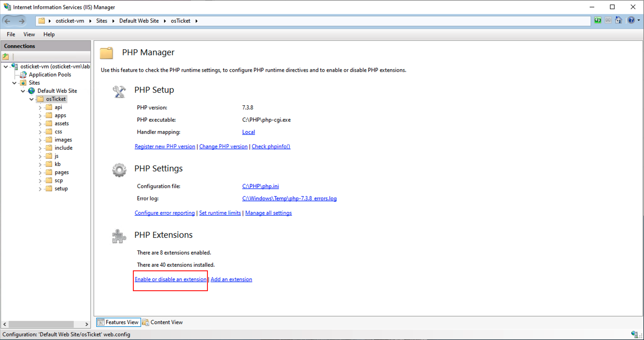
Task: Click the osTicket folder icon in tree
Action: point(40,99)
